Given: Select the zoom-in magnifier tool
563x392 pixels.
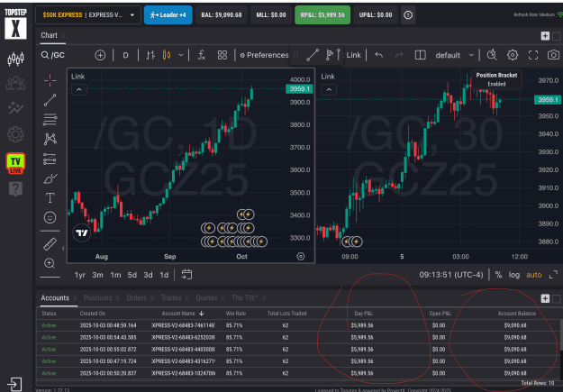Looking at the screenshot, I should (50, 263).
